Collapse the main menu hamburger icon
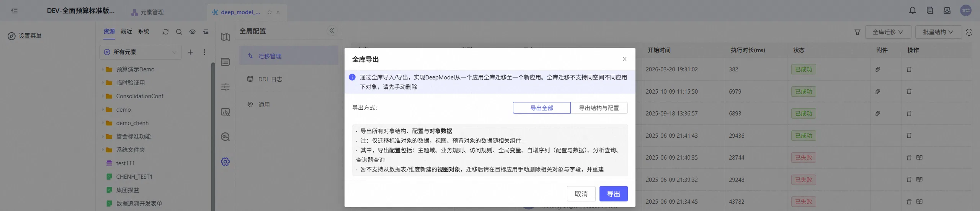The height and width of the screenshot is (211, 980). (14, 10)
